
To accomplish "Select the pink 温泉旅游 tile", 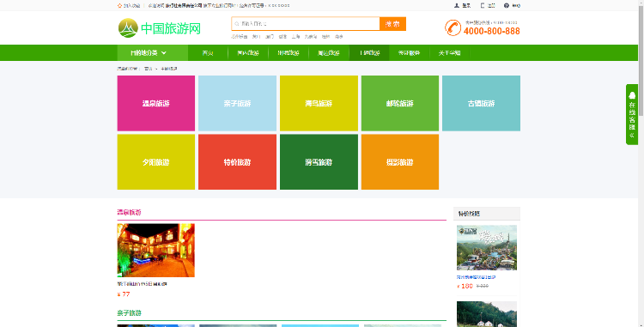I will tap(156, 103).
